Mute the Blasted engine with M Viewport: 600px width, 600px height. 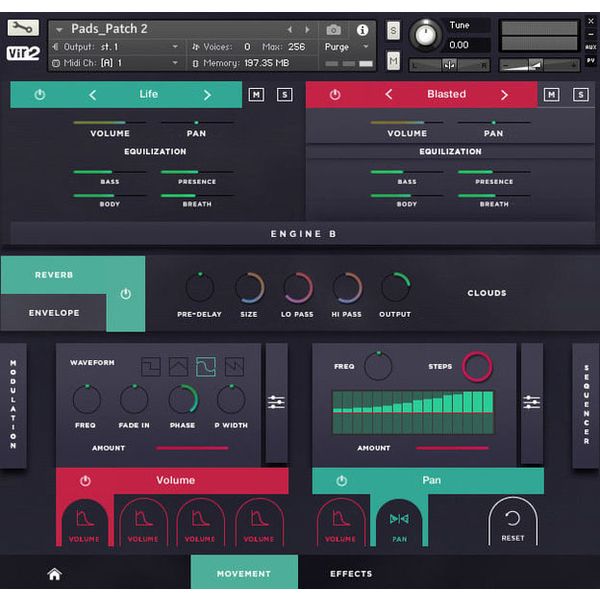[551, 95]
